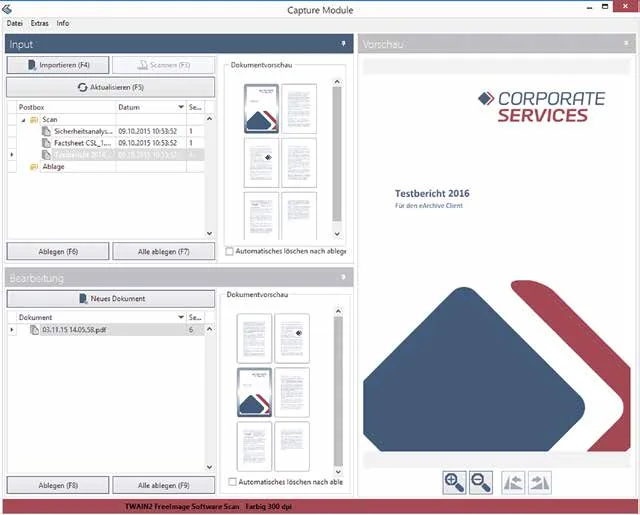Screen dimensions: 640x515
Task: Collapse the Scan folder tree node
Action: tap(23, 120)
